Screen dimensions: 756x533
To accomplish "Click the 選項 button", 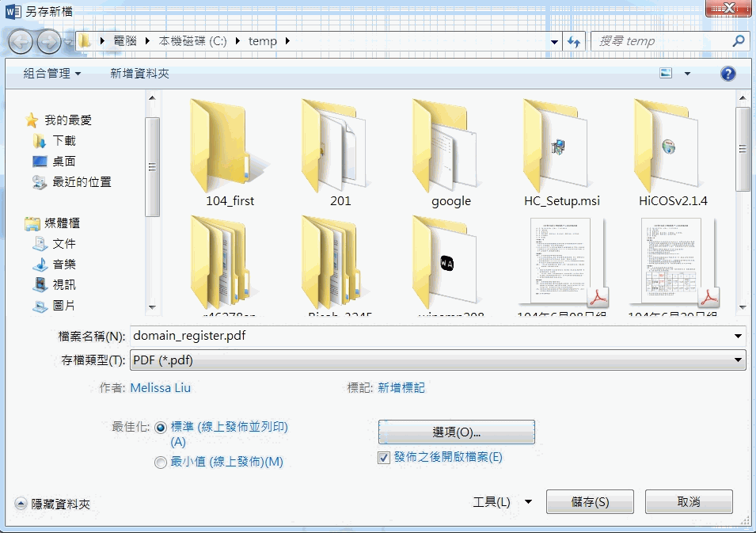I will pos(456,432).
